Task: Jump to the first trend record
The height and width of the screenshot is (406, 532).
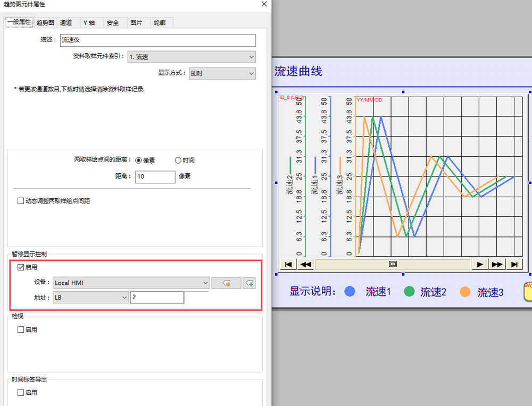Action: click(288, 264)
